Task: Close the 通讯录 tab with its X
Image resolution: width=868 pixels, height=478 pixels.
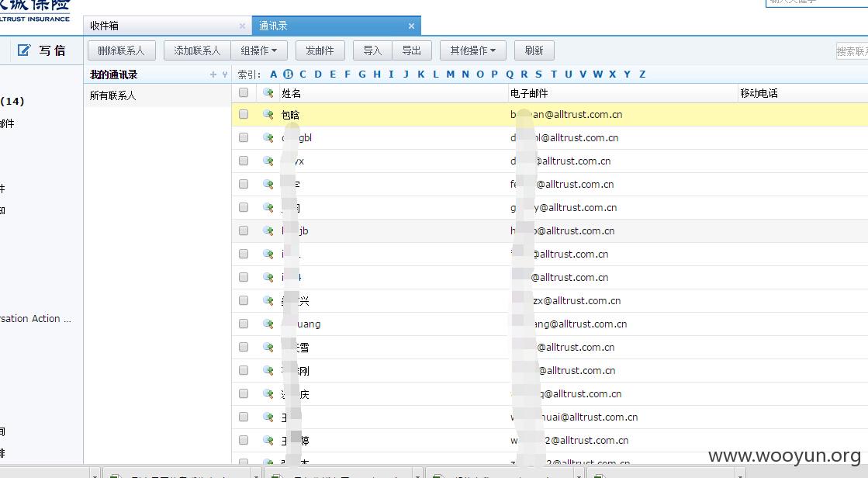Action: pos(411,26)
